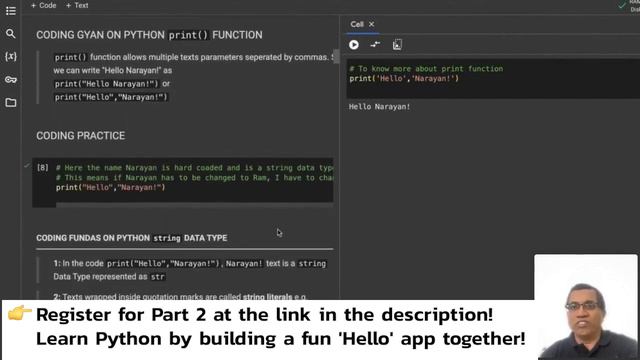Open the variables {x} panel
The width and height of the screenshot is (640, 360).
point(11,56)
